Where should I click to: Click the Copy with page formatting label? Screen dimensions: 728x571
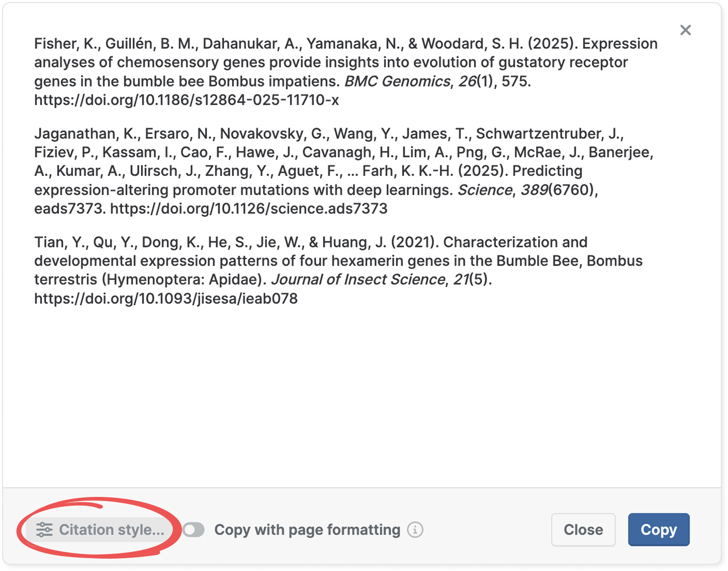[307, 530]
